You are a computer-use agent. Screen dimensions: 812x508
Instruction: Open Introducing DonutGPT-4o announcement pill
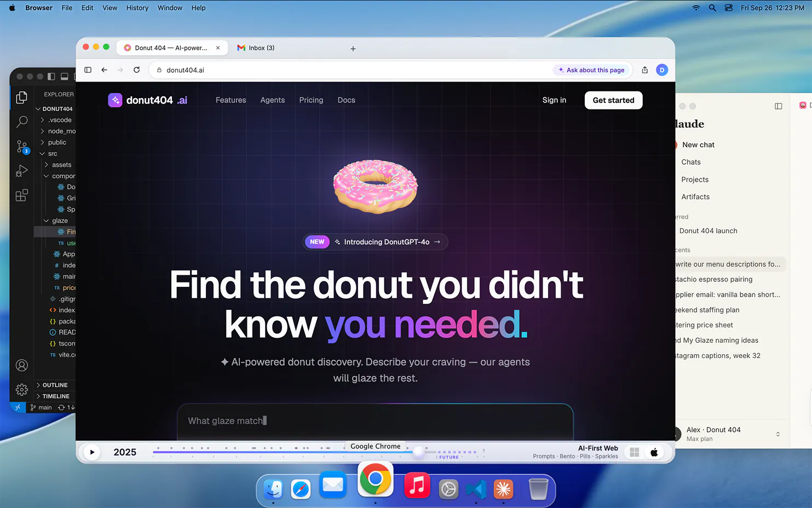click(376, 242)
